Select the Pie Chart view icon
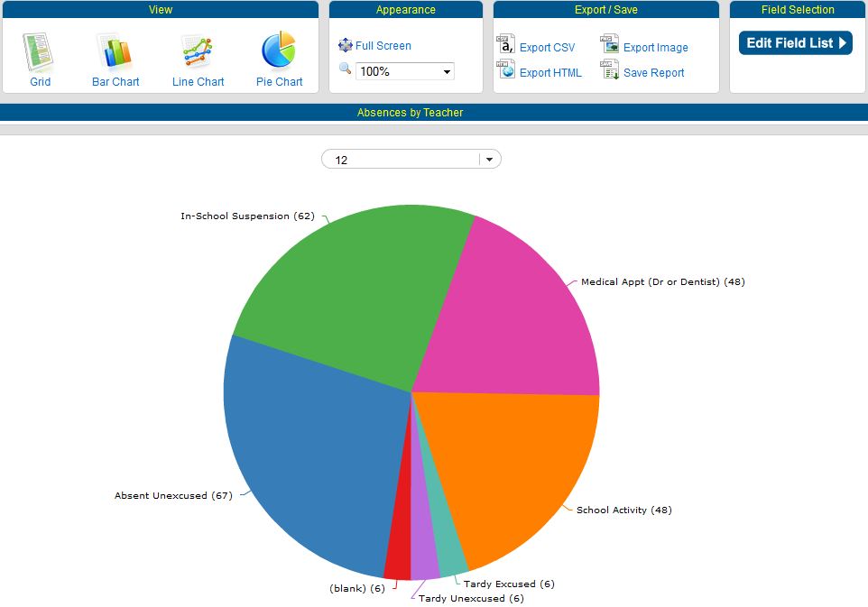 (279, 51)
